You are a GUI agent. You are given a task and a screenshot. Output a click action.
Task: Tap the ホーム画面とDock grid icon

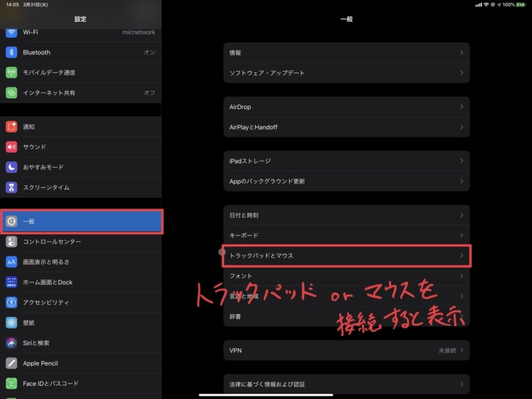click(x=11, y=282)
